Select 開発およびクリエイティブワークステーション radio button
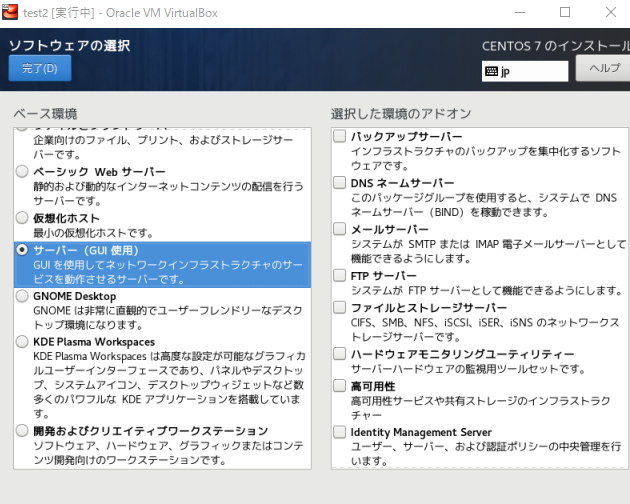 tap(22, 431)
